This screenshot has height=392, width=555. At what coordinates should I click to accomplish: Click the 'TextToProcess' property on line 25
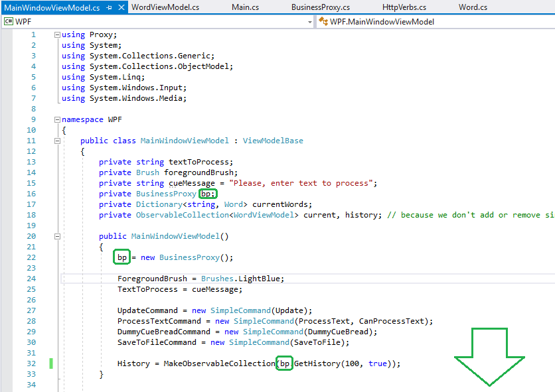147,289
